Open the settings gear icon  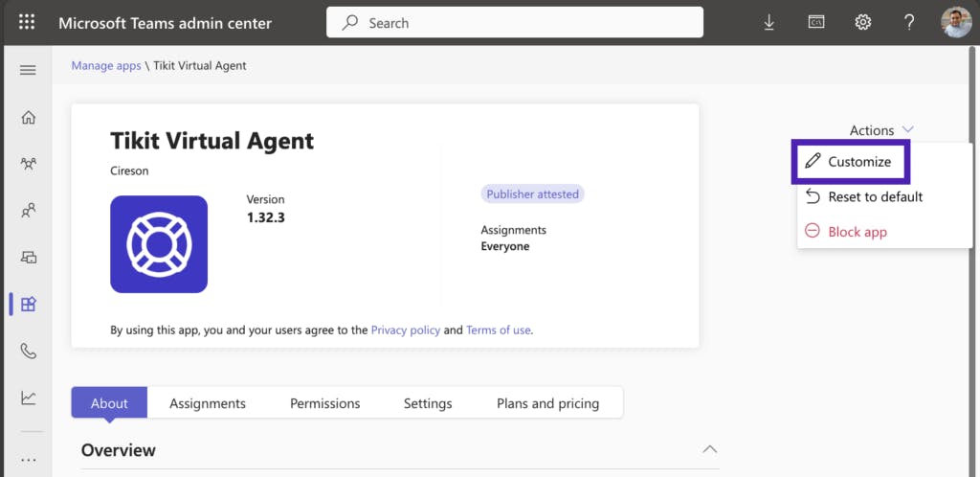pyautogui.click(x=862, y=22)
